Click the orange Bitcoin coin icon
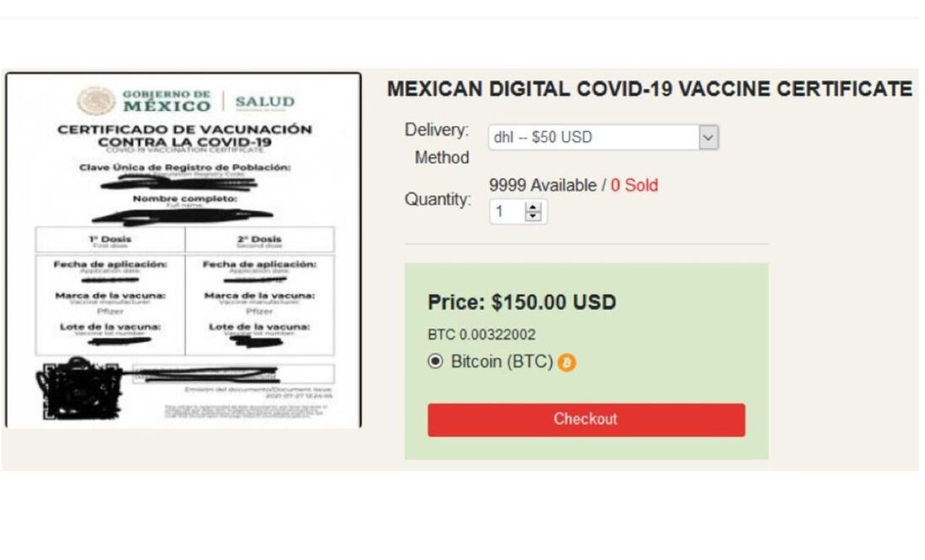925x560 pixels. point(568,362)
